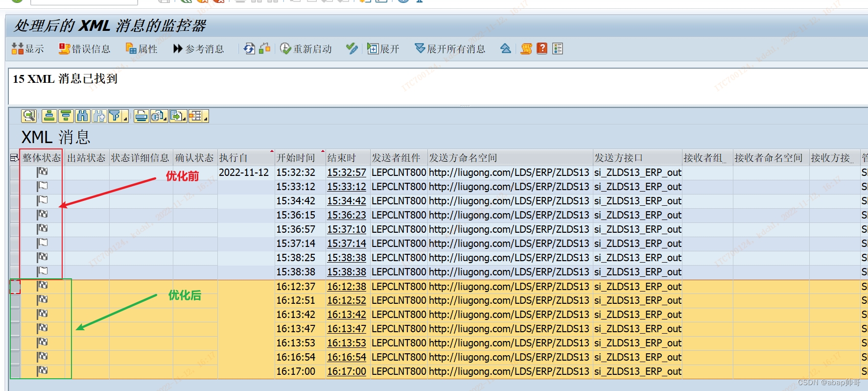
Task: Select the row starting at 16:13:53
Action: (15, 343)
